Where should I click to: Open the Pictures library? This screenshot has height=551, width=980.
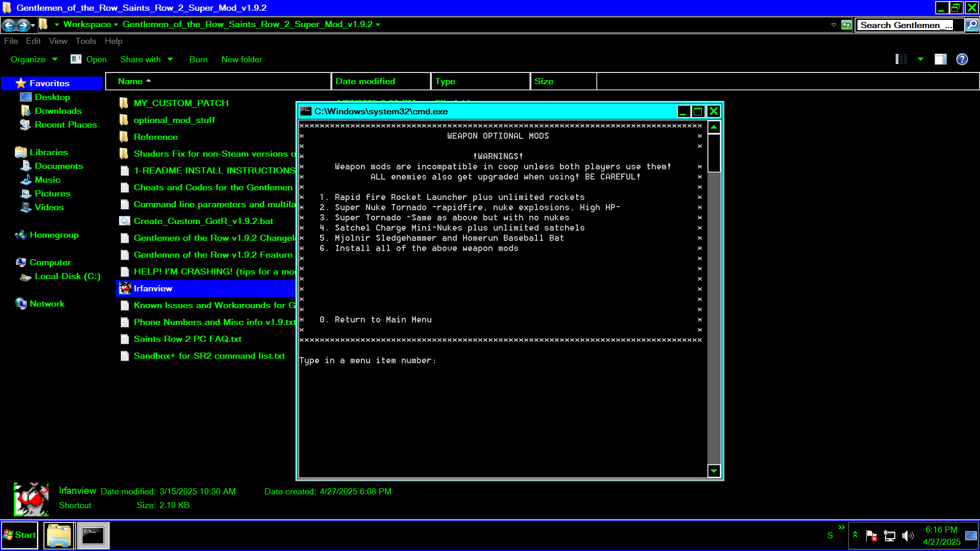click(x=53, y=194)
